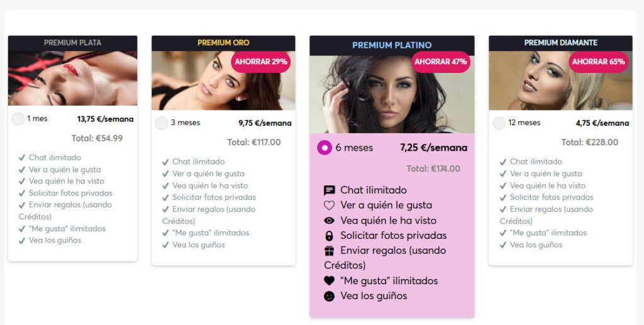
Task: Open the Premium Plata plan header
Action: 73,43
